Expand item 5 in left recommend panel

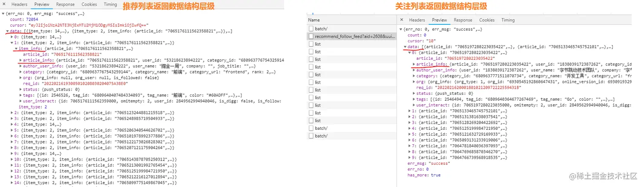11,130
